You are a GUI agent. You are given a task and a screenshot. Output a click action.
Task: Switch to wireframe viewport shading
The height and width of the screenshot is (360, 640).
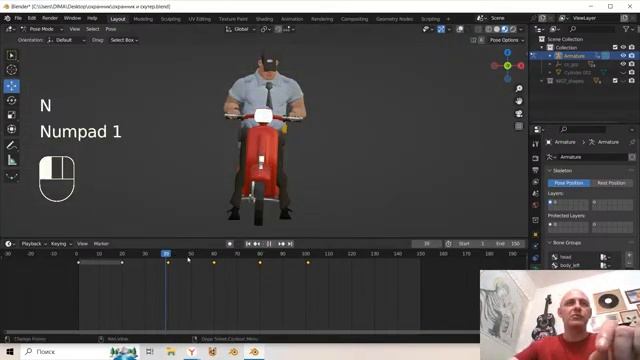tap(489, 29)
